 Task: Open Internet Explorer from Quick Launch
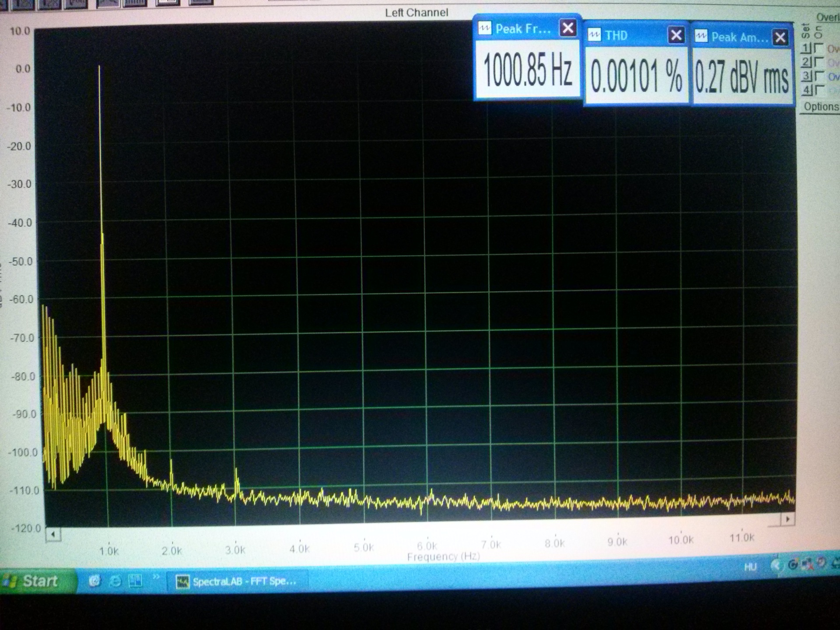click(115, 581)
